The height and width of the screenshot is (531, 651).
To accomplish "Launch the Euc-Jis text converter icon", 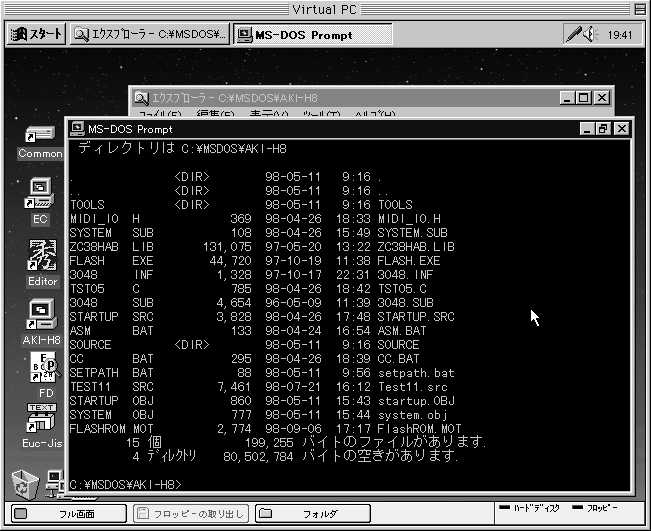I will pyautogui.click(x=41, y=418).
